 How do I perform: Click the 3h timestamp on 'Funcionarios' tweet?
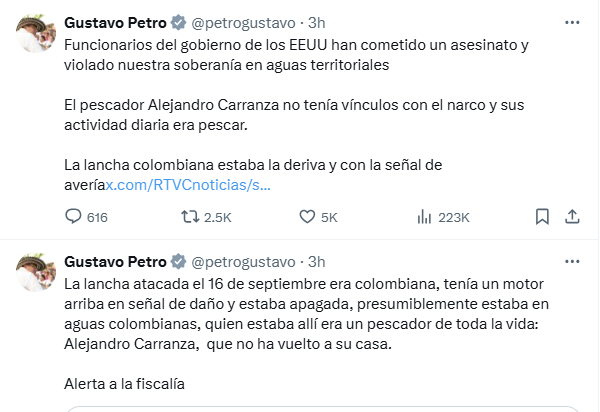tap(316, 22)
